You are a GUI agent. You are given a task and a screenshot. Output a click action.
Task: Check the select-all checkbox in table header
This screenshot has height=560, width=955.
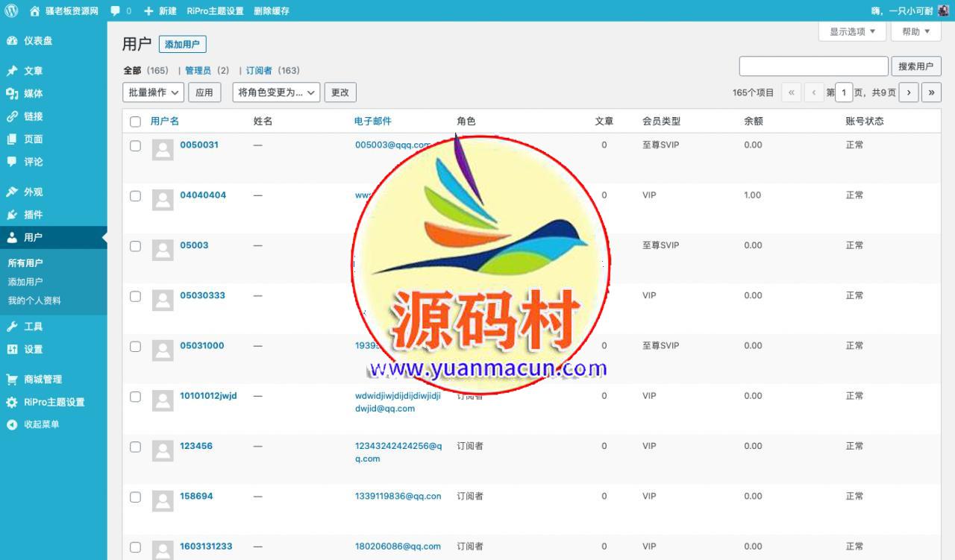coord(135,122)
